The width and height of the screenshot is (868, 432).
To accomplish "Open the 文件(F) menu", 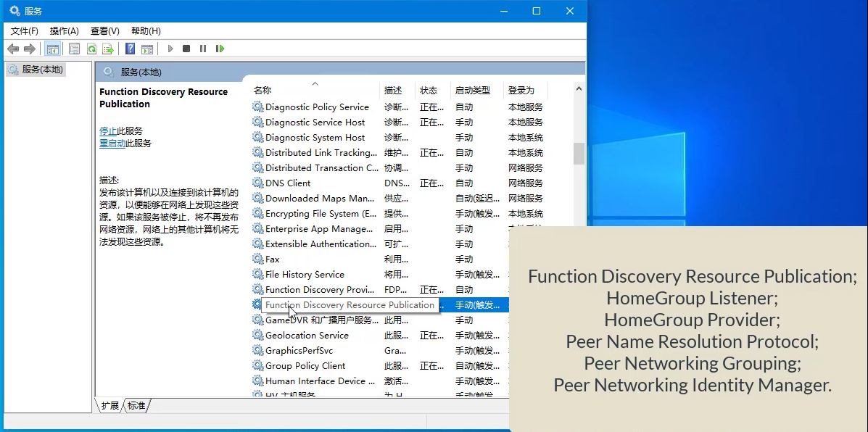I will click(25, 30).
